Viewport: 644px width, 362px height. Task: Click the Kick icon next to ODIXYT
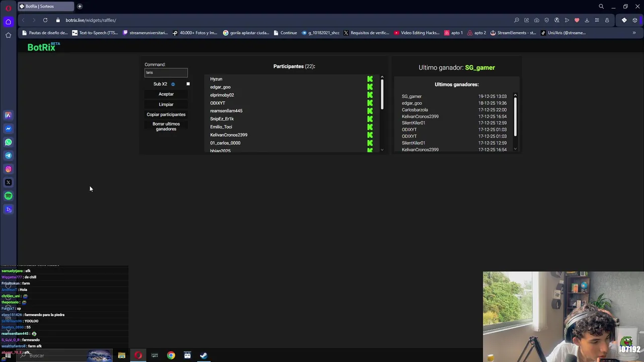370,103
